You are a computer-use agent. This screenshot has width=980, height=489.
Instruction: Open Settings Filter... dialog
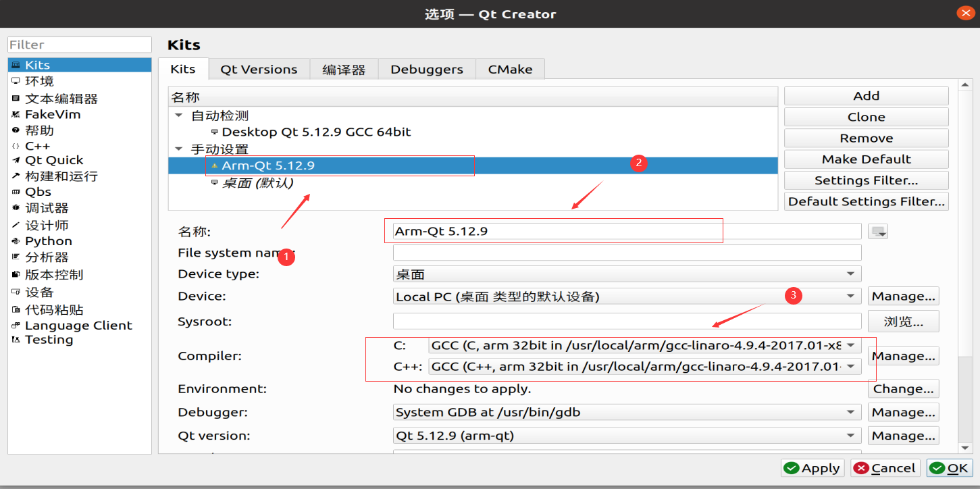867,180
